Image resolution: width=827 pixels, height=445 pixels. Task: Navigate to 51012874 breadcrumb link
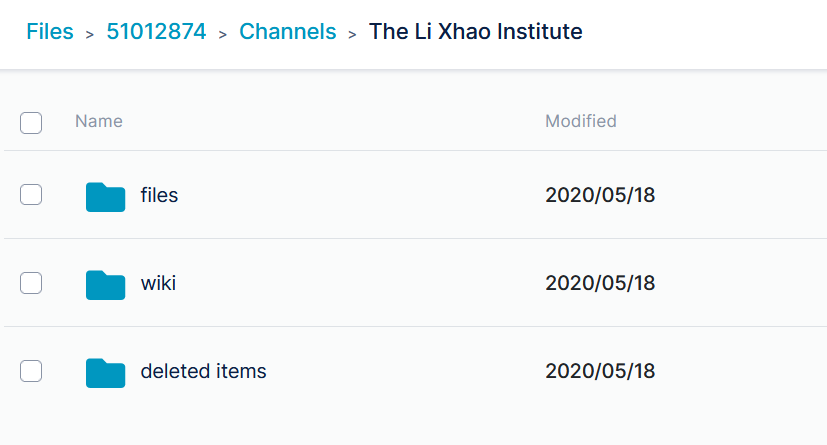click(x=156, y=32)
